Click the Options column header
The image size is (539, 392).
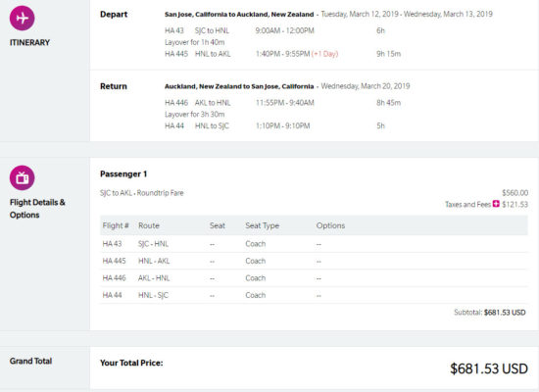330,225
